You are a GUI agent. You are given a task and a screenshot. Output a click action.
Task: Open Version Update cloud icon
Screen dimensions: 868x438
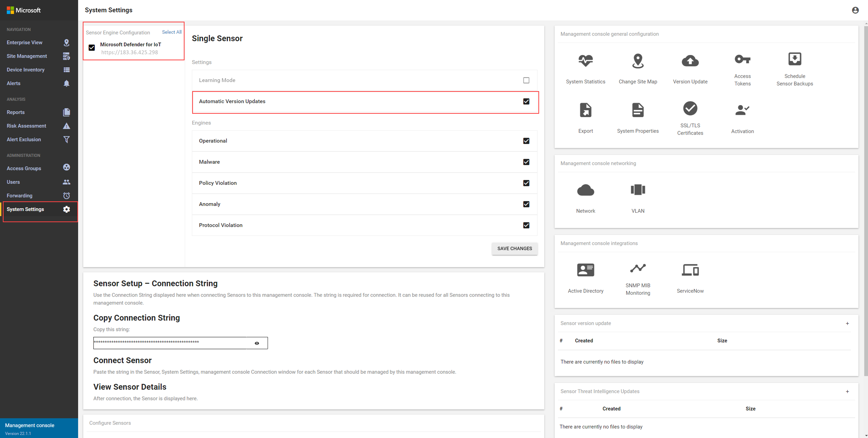pyautogui.click(x=690, y=61)
